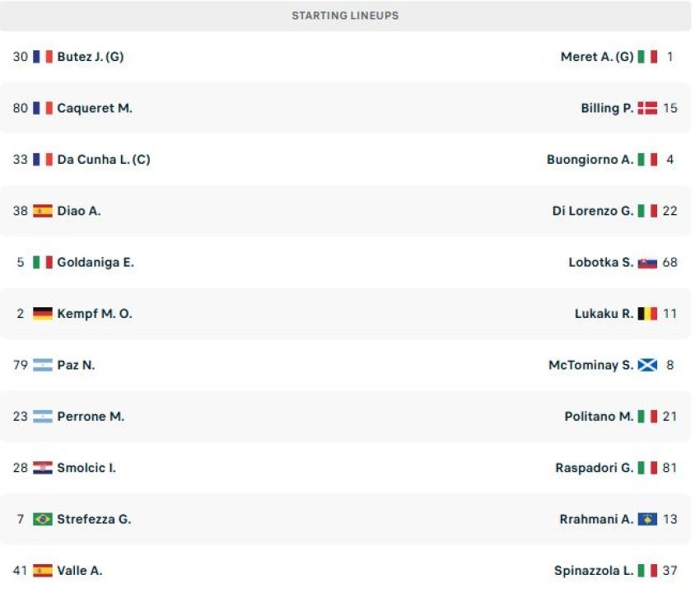Select player Goldaniga E.

click(96, 263)
